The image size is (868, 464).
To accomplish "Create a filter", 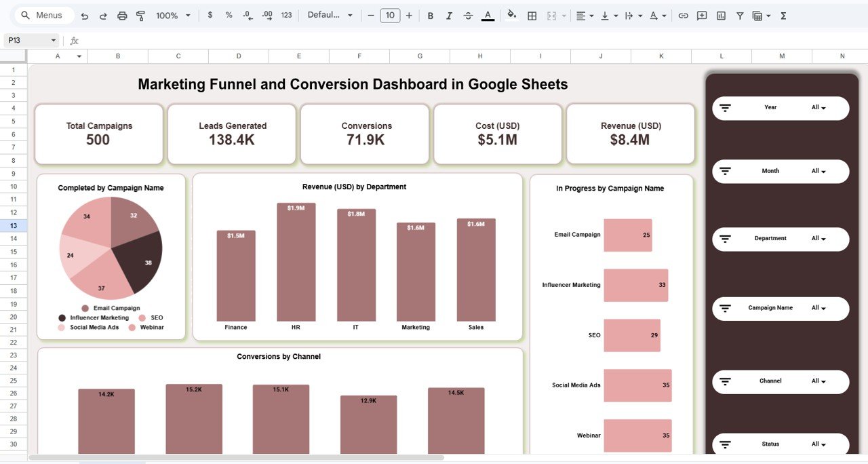I will (740, 15).
